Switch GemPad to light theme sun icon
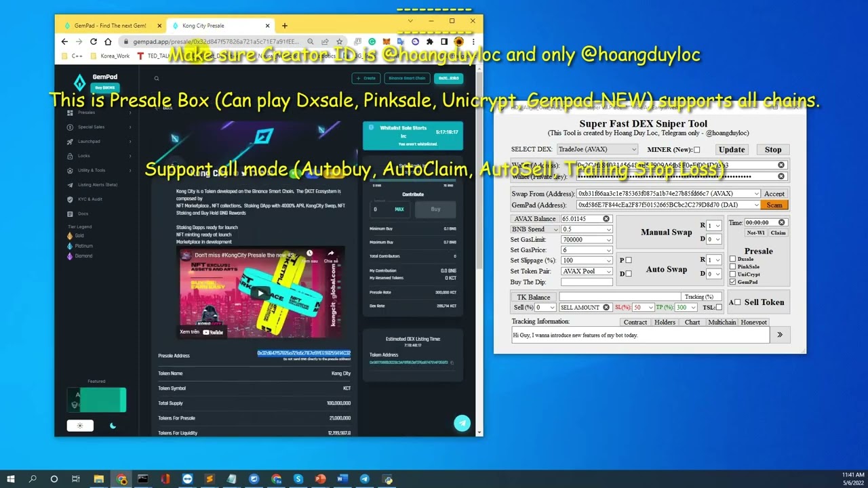Viewport: 868px width, 488px height. [x=80, y=426]
